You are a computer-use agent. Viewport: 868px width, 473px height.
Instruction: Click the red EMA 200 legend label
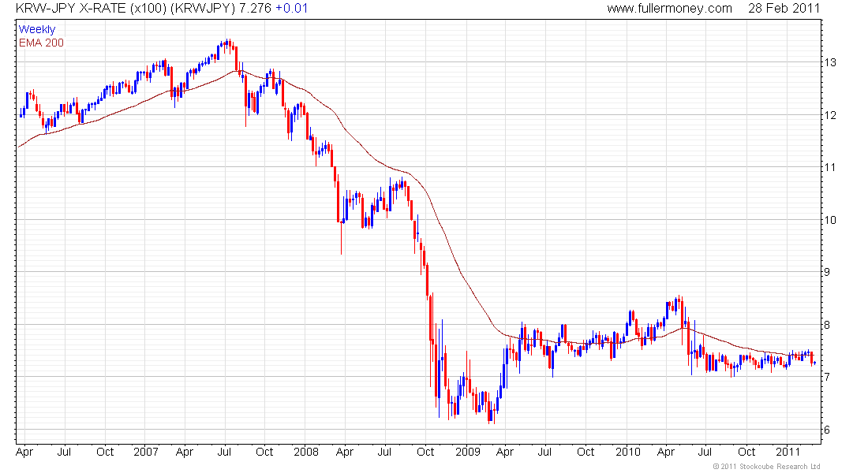click(x=41, y=43)
